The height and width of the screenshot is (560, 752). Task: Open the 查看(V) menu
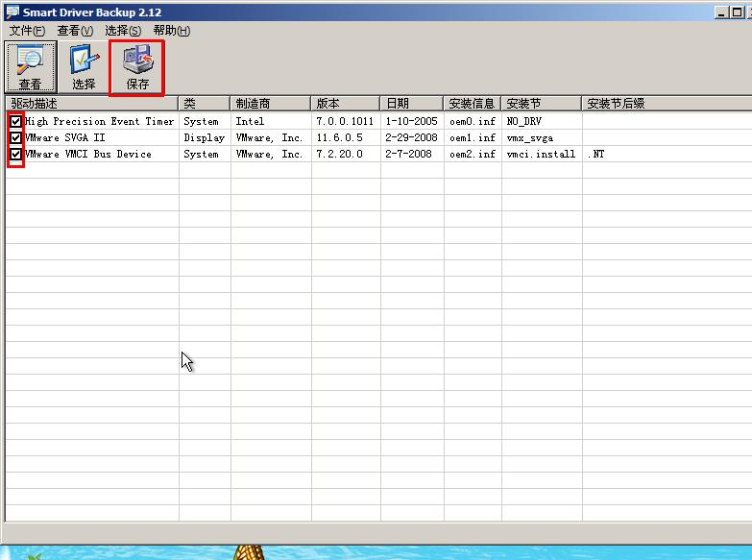click(x=75, y=31)
